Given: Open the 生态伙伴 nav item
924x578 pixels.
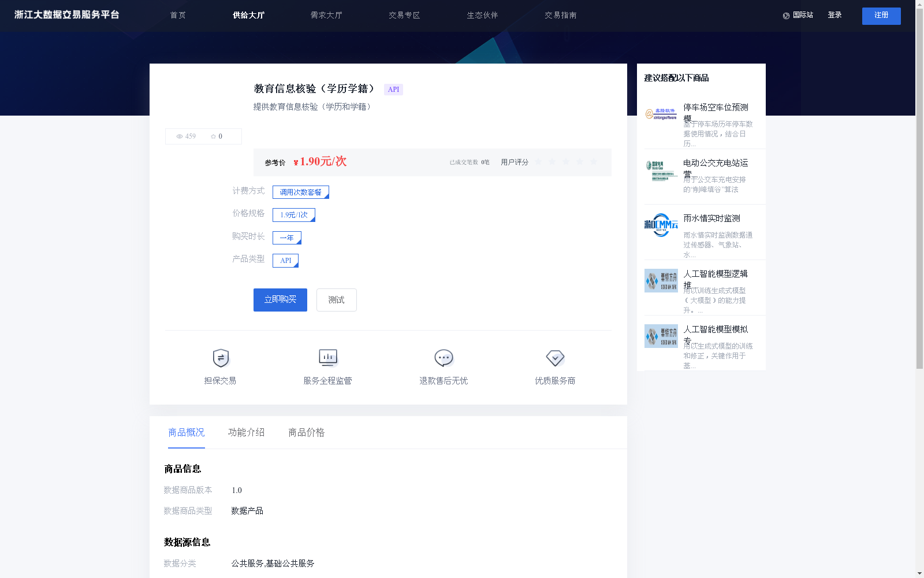Looking at the screenshot, I should click(x=482, y=16).
